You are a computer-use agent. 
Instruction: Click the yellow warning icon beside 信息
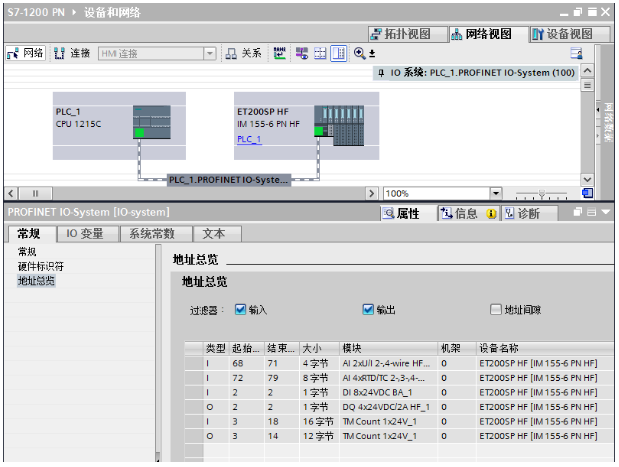tap(491, 214)
